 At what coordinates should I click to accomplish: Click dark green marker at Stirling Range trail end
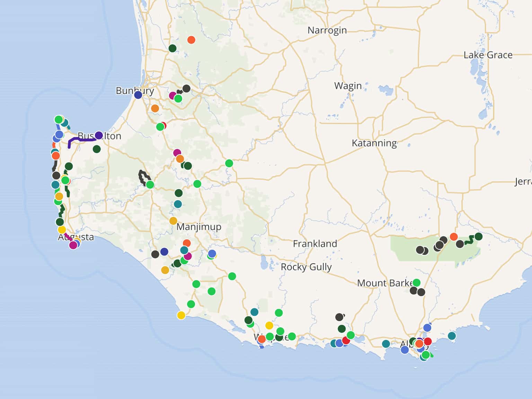[478, 237]
